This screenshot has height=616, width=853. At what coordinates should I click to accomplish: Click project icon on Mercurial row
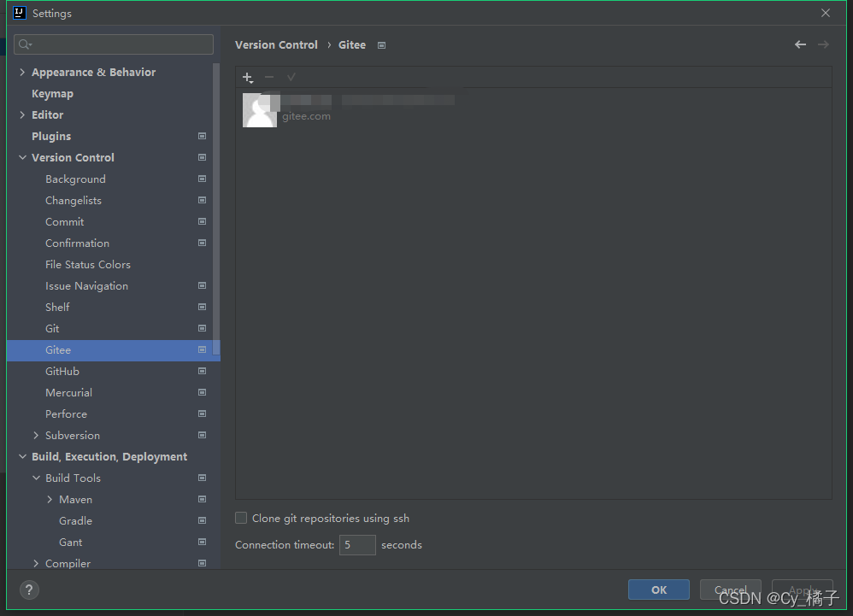(x=202, y=392)
